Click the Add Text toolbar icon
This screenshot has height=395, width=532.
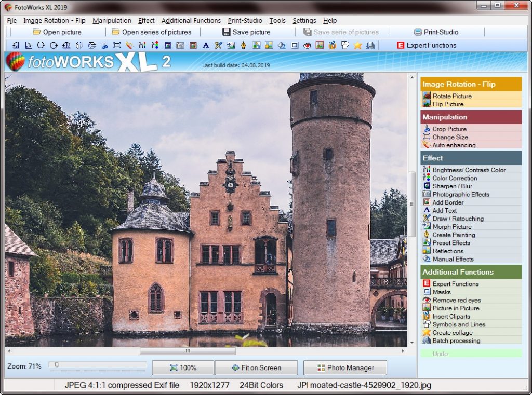tap(205, 45)
